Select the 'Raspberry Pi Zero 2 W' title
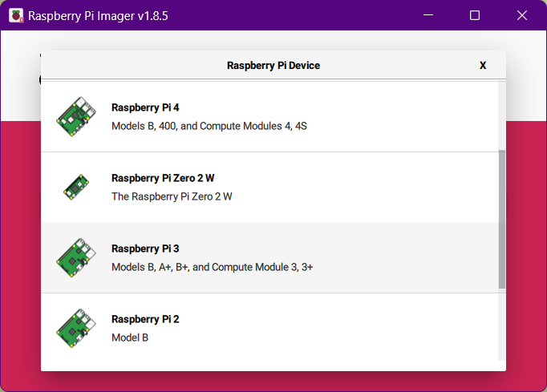 point(163,178)
